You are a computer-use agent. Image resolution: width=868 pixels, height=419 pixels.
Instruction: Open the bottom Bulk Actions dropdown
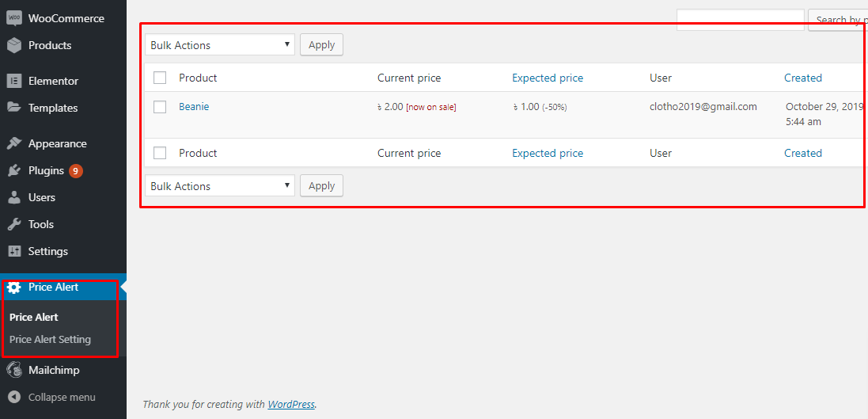pos(220,185)
